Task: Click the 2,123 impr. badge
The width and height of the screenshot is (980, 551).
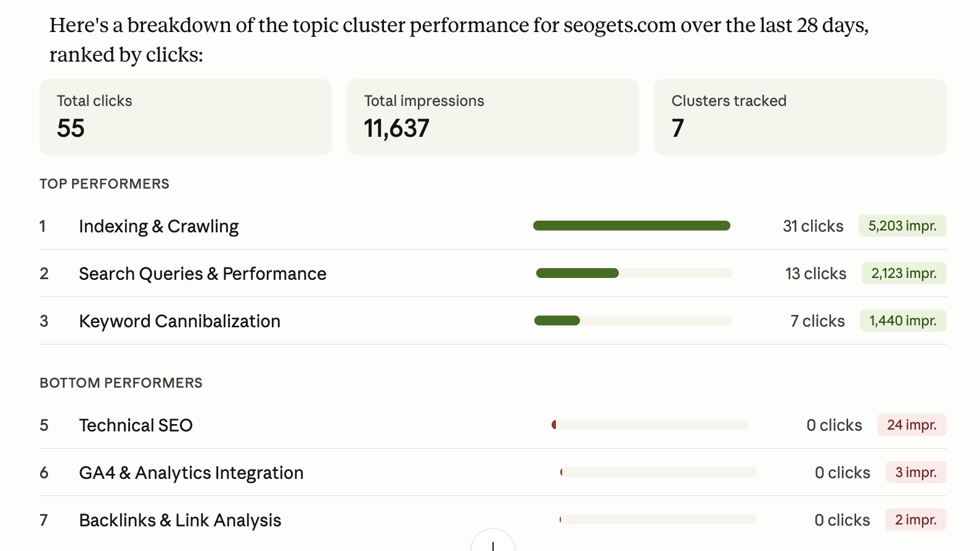Action: (x=904, y=273)
